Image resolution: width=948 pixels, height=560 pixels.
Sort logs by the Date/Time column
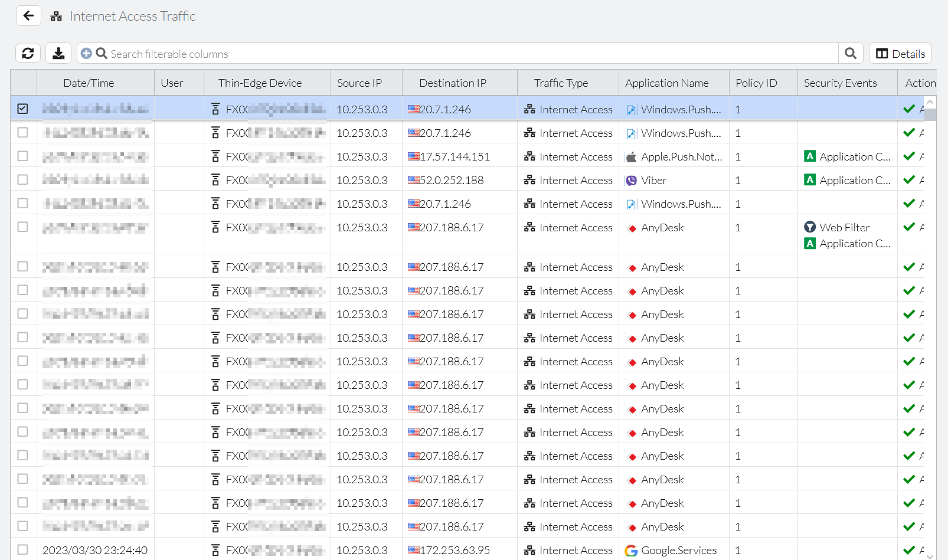pos(89,83)
